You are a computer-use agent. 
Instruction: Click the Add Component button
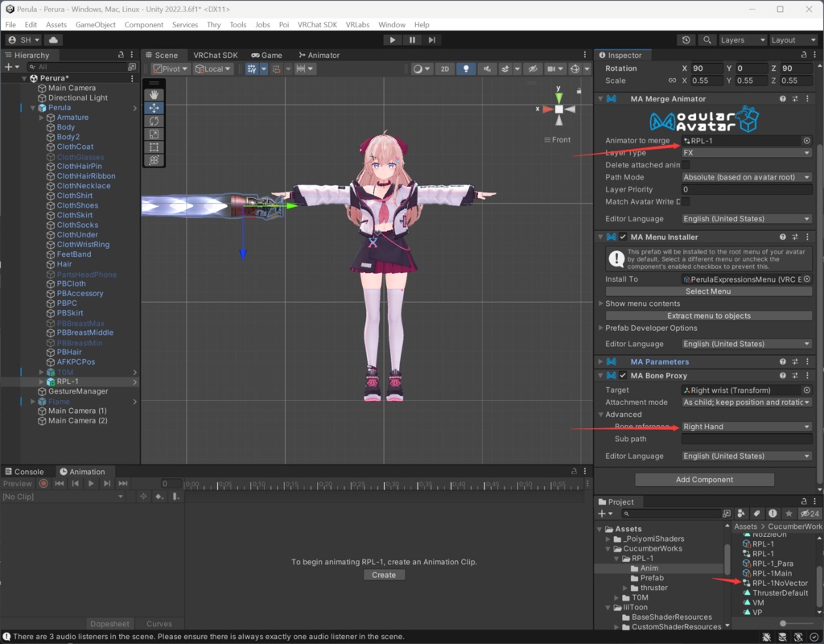tap(704, 480)
